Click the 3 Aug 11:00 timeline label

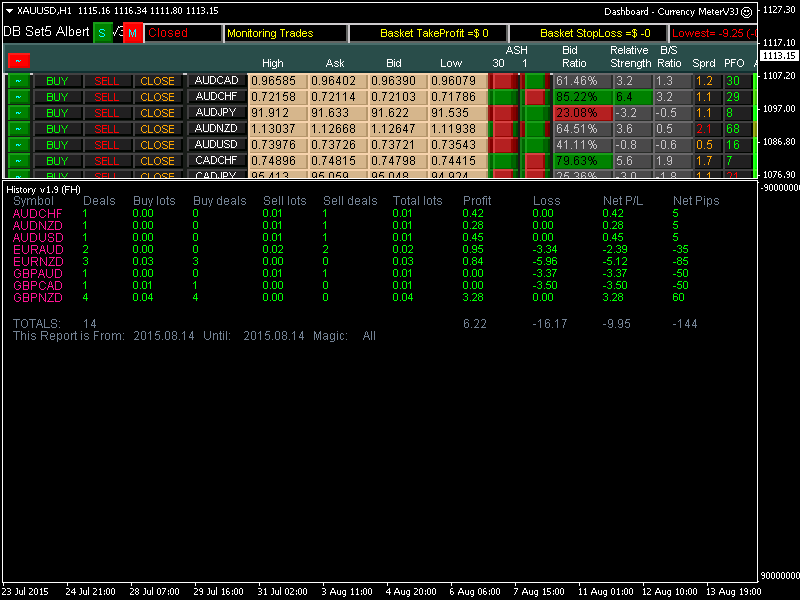(x=347, y=592)
